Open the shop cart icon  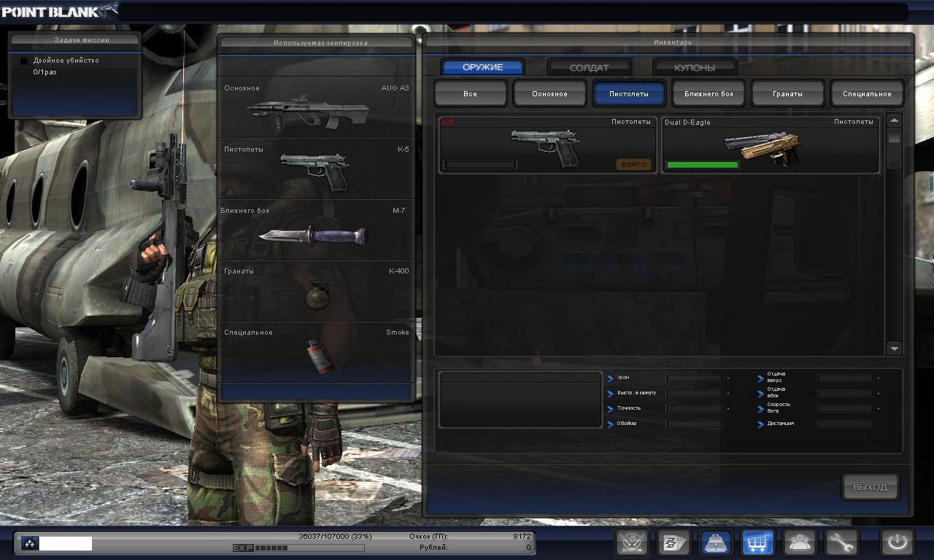point(757,542)
